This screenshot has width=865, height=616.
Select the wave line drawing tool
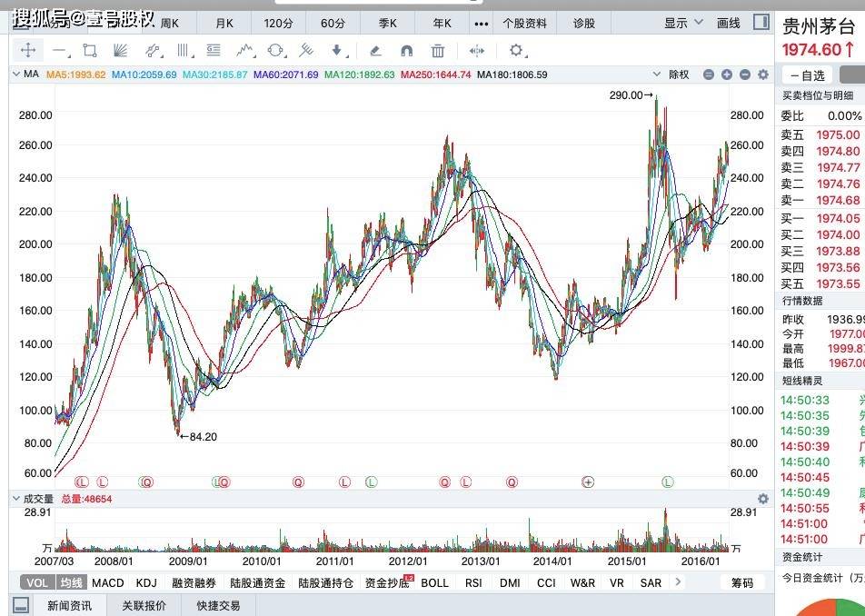pos(245,51)
